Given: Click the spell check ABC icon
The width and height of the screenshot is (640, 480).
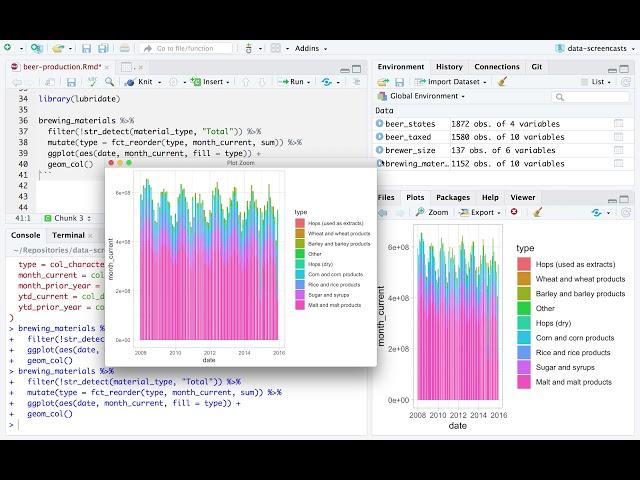Looking at the screenshot, I should click(x=92, y=82).
